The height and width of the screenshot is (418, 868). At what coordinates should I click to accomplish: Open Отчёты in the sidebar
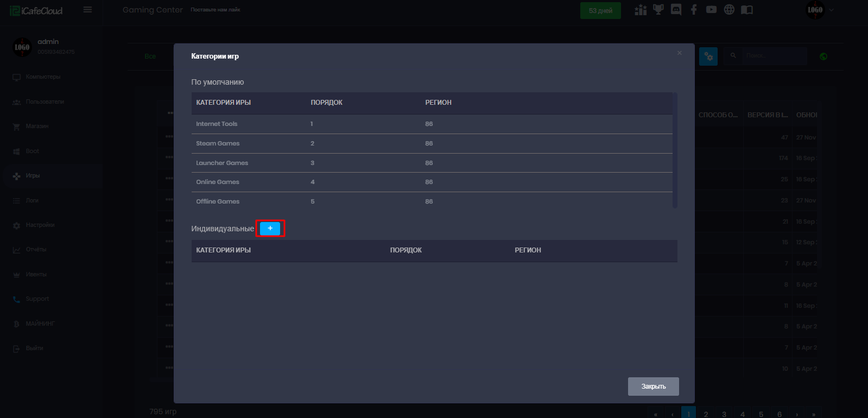tap(36, 249)
